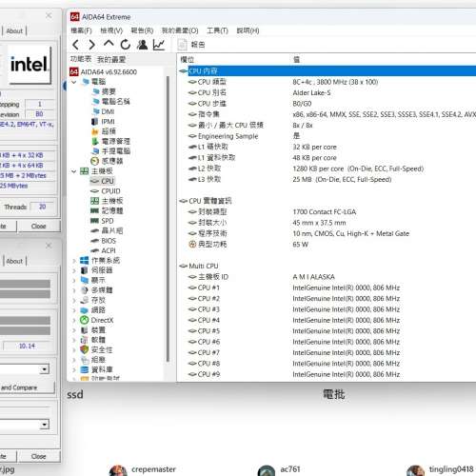Open the 工具(T) menu
476x476 pixels.
pos(217,30)
